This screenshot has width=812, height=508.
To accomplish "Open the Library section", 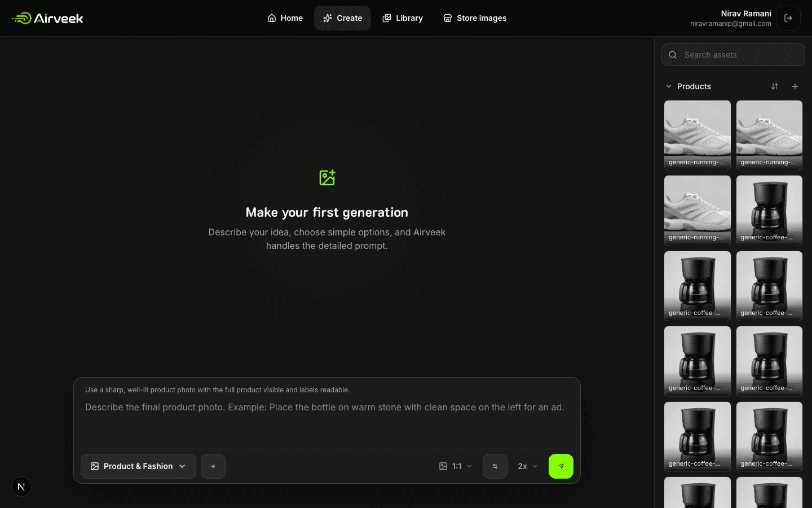I will click(403, 18).
